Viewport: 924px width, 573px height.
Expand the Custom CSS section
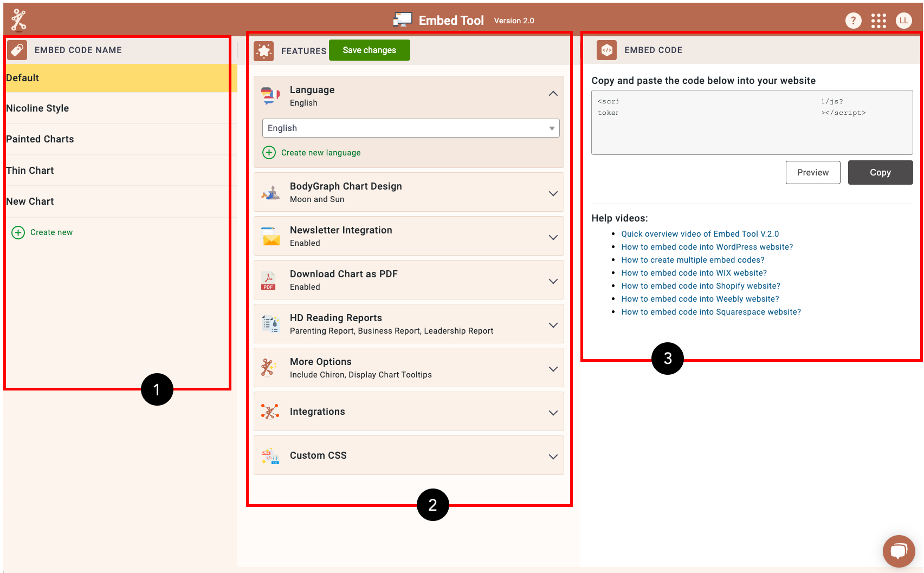553,457
